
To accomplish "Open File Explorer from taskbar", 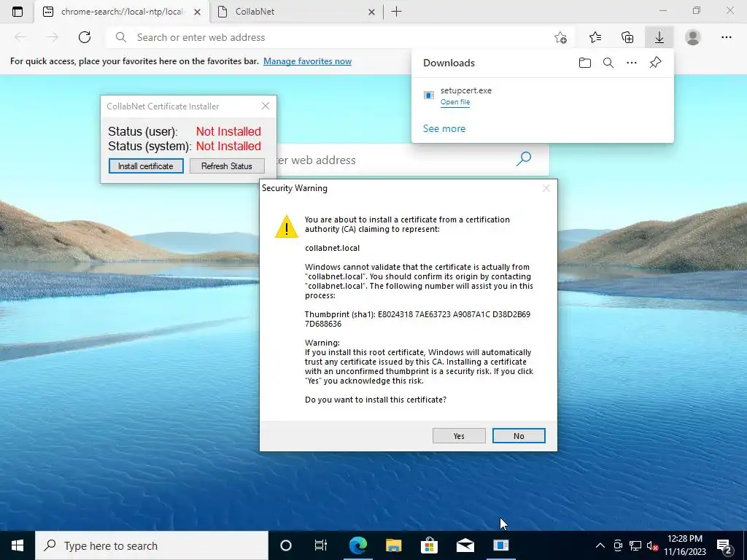I will pos(393,545).
